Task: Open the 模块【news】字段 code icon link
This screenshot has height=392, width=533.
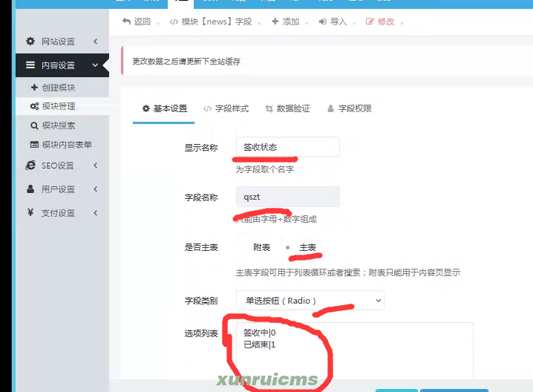Action: click(x=174, y=22)
